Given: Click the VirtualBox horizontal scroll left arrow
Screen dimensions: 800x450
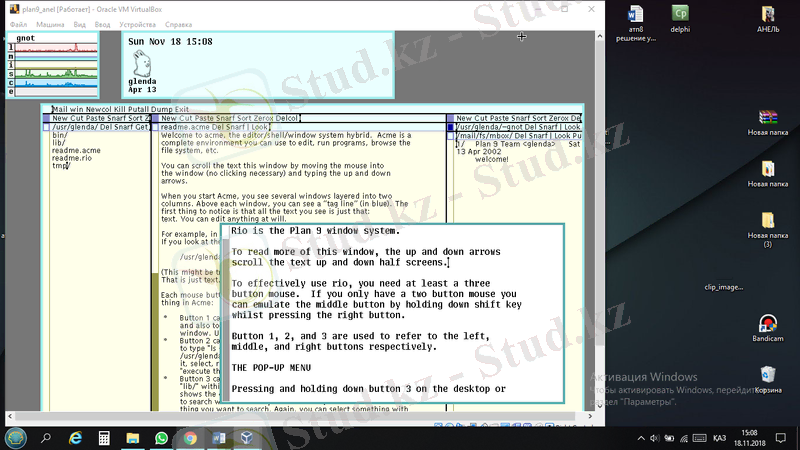Looking at the screenshot, I should (x=10, y=416).
